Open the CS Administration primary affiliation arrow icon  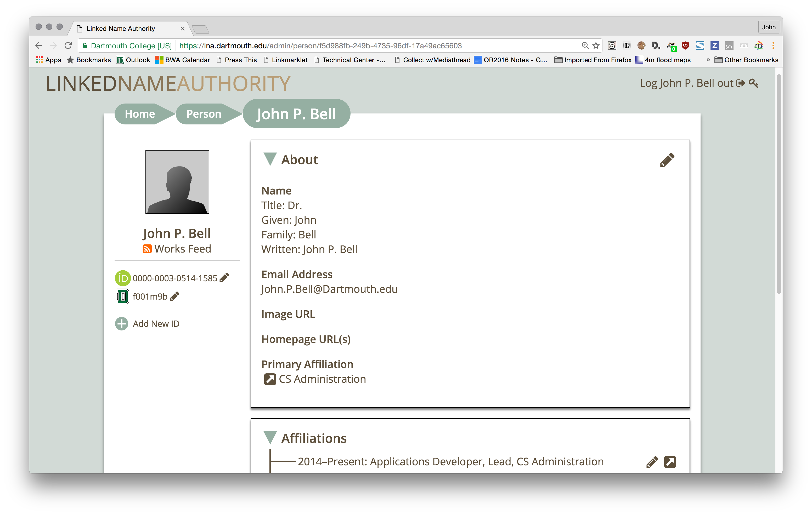click(270, 379)
